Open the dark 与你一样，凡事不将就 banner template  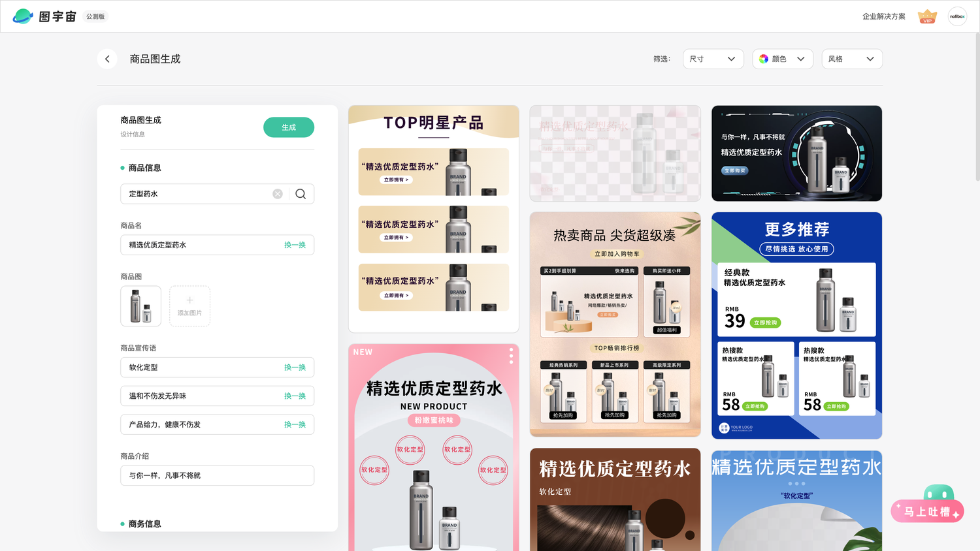797,153
